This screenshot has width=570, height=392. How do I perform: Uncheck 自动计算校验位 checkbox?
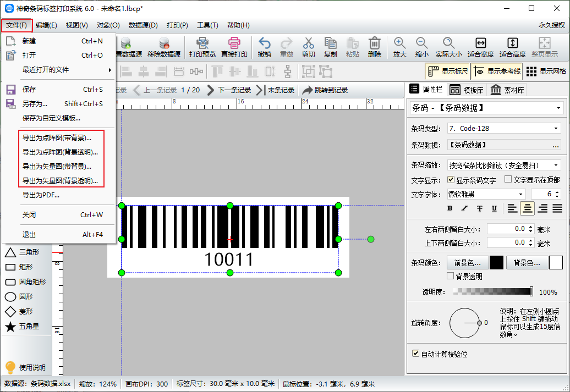[415, 353]
